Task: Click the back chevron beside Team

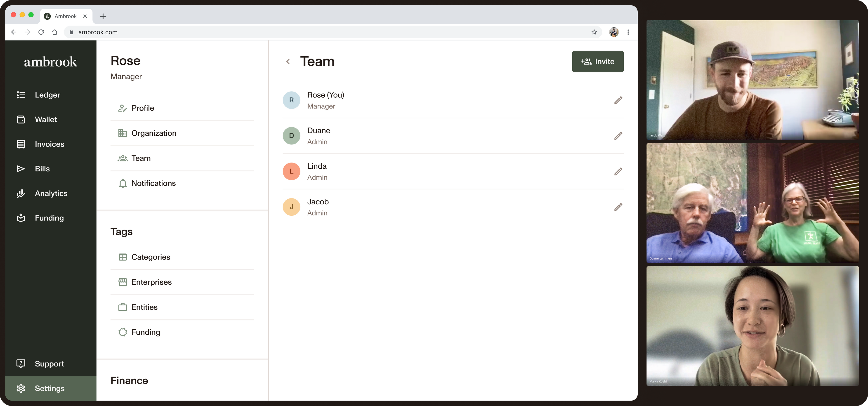Action: click(x=288, y=62)
